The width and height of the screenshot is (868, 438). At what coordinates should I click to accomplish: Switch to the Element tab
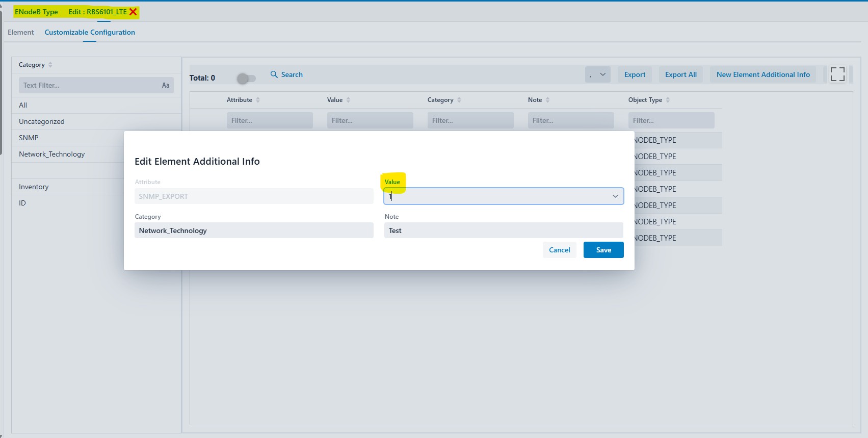pos(21,32)
